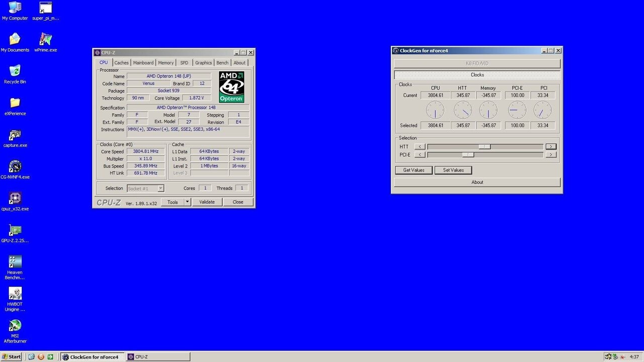Image resolution: width=644 pixels, height=362 pixels.
Task: Expand the Socket #1 selection dropdown
Action: 160,189
